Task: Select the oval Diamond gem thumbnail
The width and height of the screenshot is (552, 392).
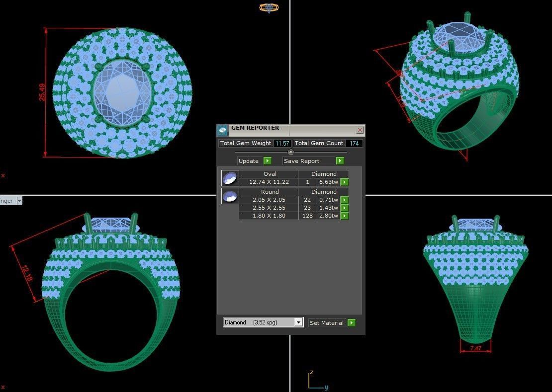Action: click(x=230, y=178)
